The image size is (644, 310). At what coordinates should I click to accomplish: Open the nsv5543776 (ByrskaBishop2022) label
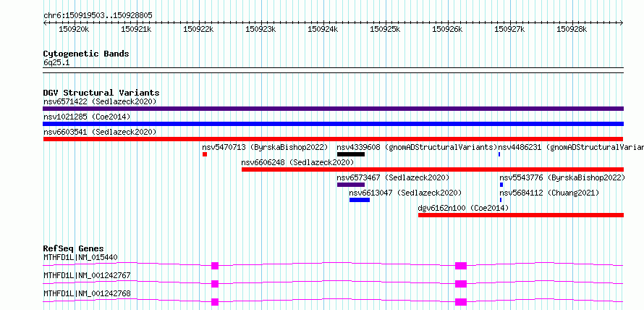pos(562,177)
